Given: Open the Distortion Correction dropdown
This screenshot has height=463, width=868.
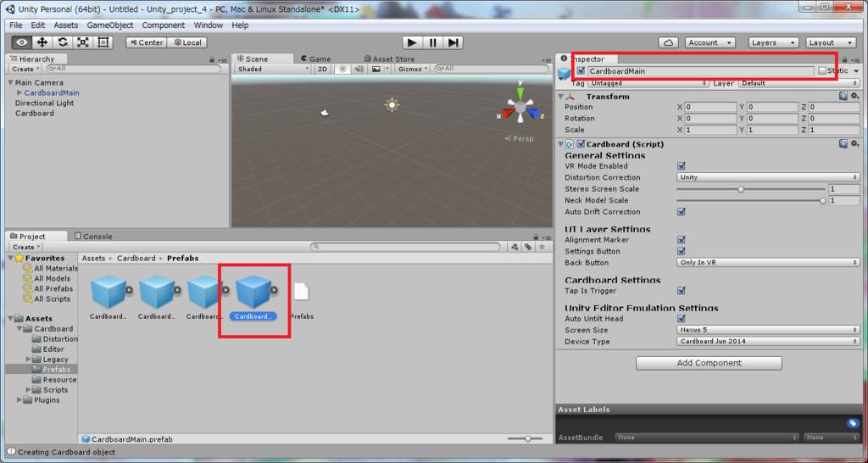Looking at the screenshot, I should point(768,177).
